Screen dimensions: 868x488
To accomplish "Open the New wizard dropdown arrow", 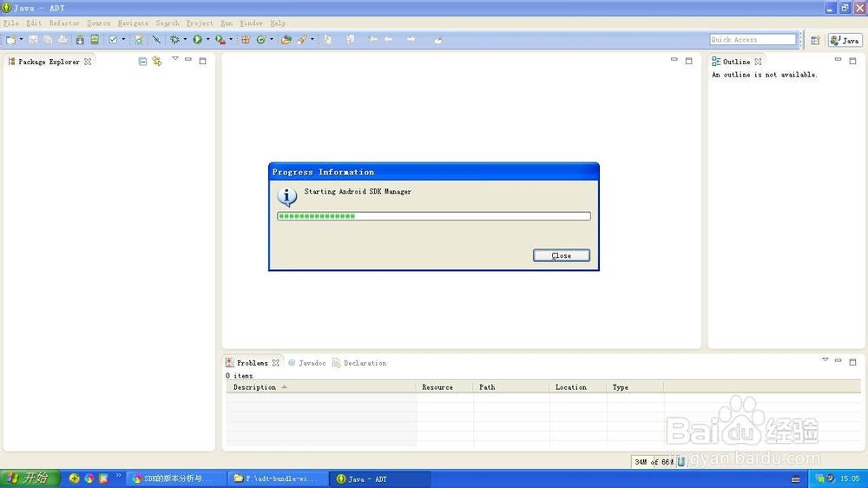I will (21, 39).
